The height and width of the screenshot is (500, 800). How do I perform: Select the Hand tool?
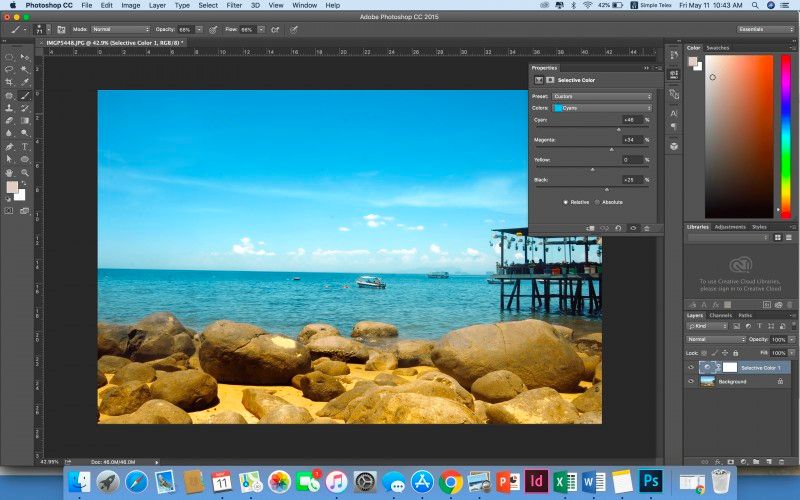click(x=9, y=173)
